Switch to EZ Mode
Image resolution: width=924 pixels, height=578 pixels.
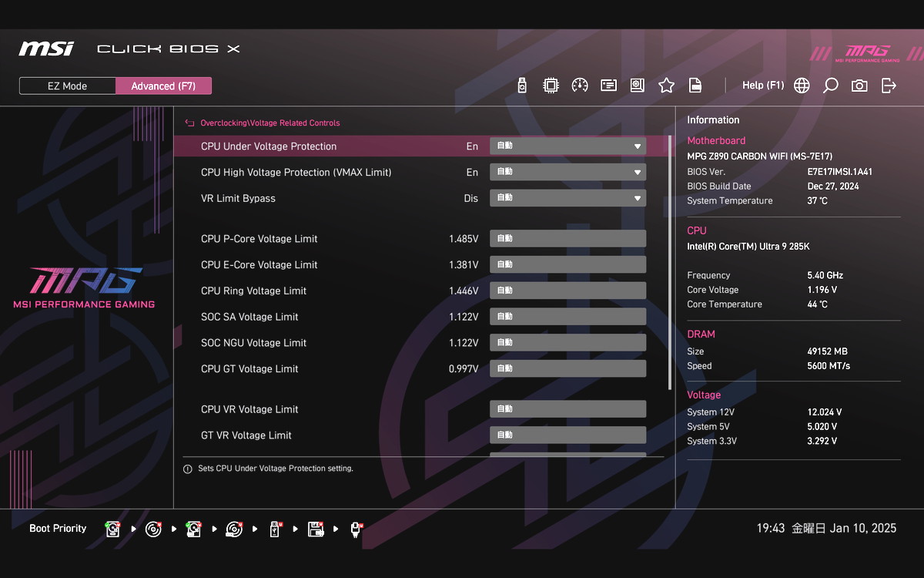68,86
